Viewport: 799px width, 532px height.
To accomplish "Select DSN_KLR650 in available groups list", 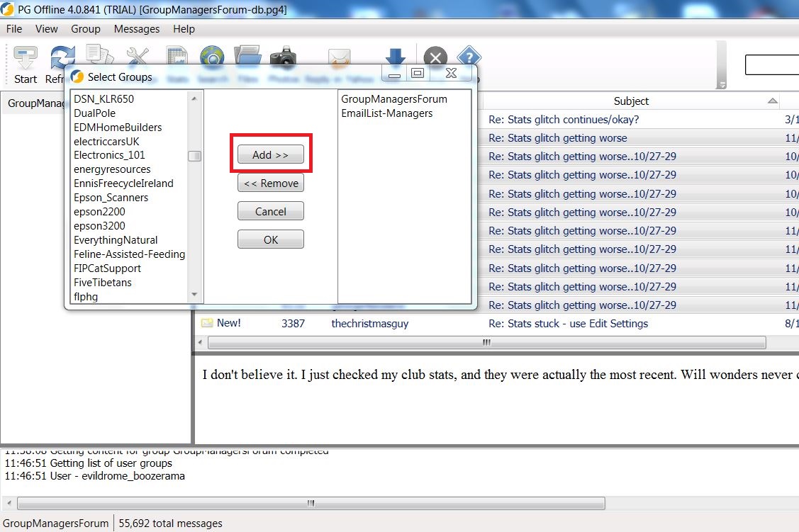I will click(x=104, y=98).
